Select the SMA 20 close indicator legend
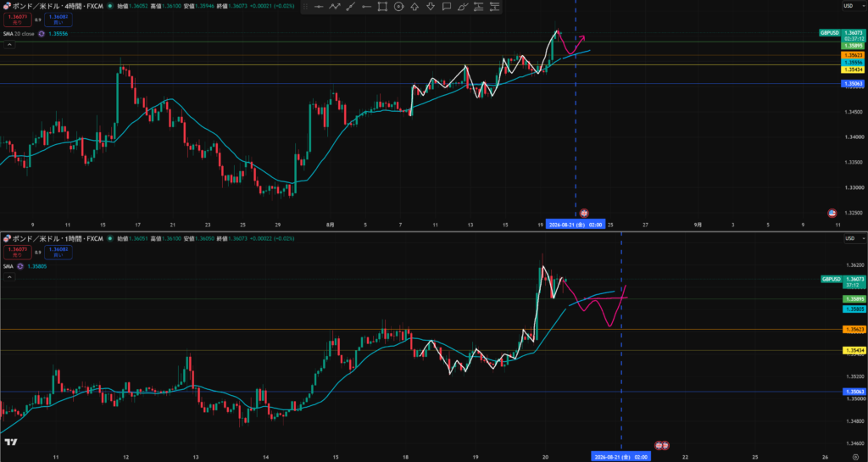The image size is (868, 462). tap(19, 34)
